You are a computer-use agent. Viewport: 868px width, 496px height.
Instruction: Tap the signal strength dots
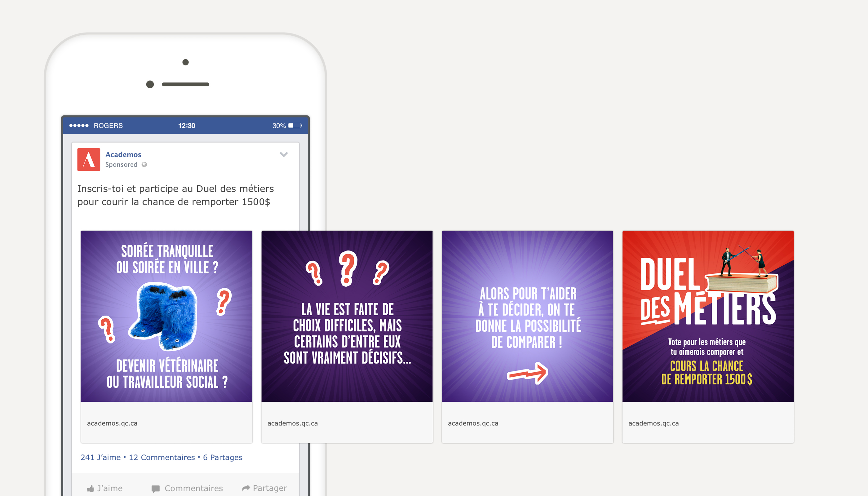click(x=79, y=125)
